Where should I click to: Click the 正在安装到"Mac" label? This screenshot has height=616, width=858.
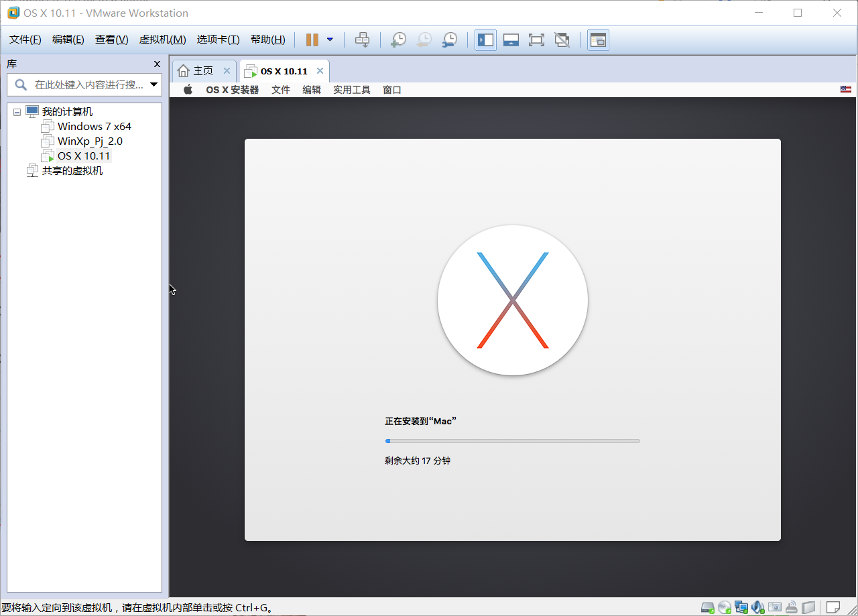(421, 421)
